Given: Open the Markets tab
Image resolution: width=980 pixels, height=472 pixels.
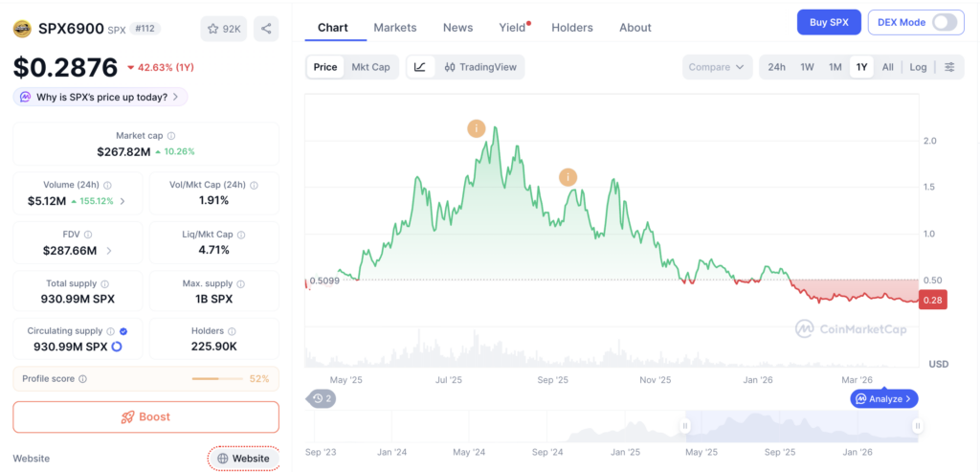Looking at the screenshot, I should coord(395,28).
